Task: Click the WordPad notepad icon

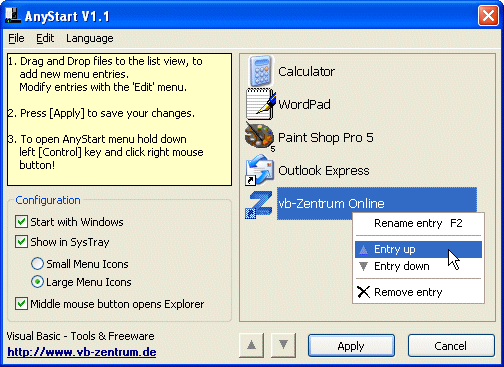Action: [260, 104]
